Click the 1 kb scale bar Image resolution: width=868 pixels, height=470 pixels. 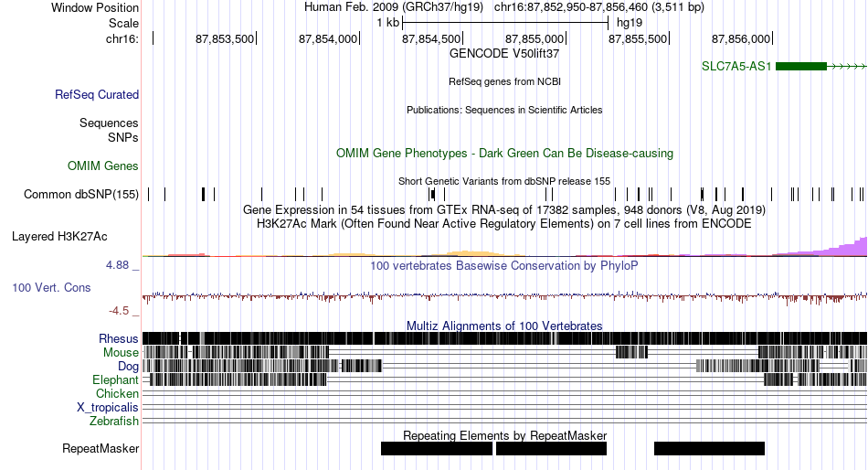tap(505, 23)
